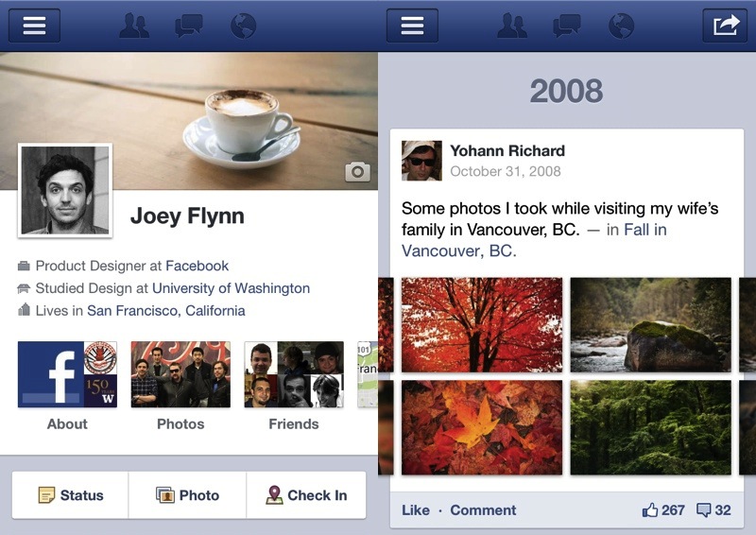Like Yohann Richard's post

tap(416, 509)
